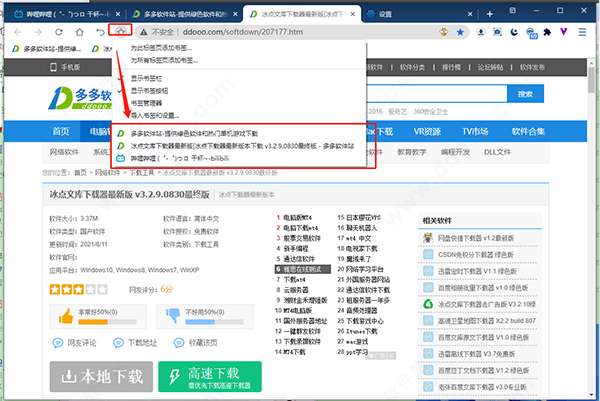600x401 pixels.
Task: Open VR资源 navigation item
Action: [x=427, y=132]
